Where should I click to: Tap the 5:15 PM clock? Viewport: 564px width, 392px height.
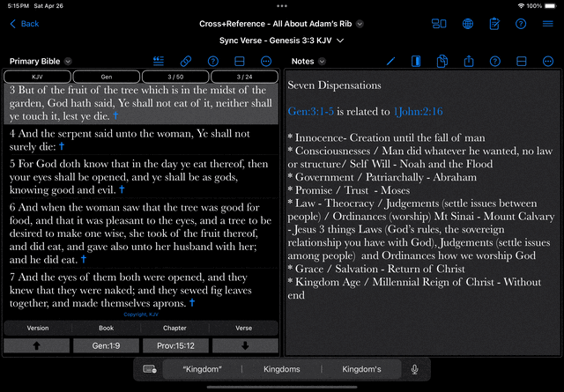pos(18,6)
